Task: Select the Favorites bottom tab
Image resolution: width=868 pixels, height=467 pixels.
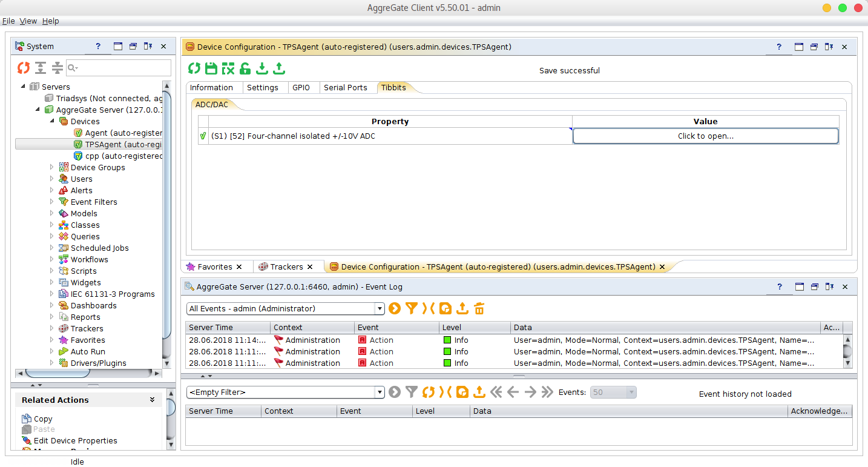Action: click(214, 267)
